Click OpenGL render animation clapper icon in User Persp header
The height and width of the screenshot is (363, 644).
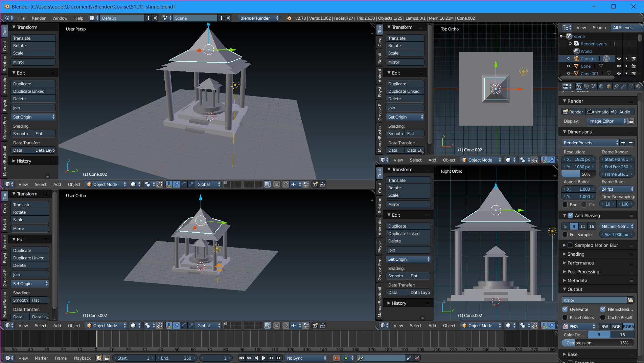(323, 184)
